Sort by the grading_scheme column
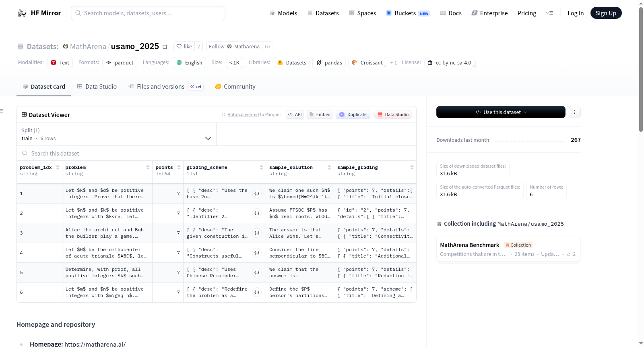The image size is (644, 347). point(261,167)
